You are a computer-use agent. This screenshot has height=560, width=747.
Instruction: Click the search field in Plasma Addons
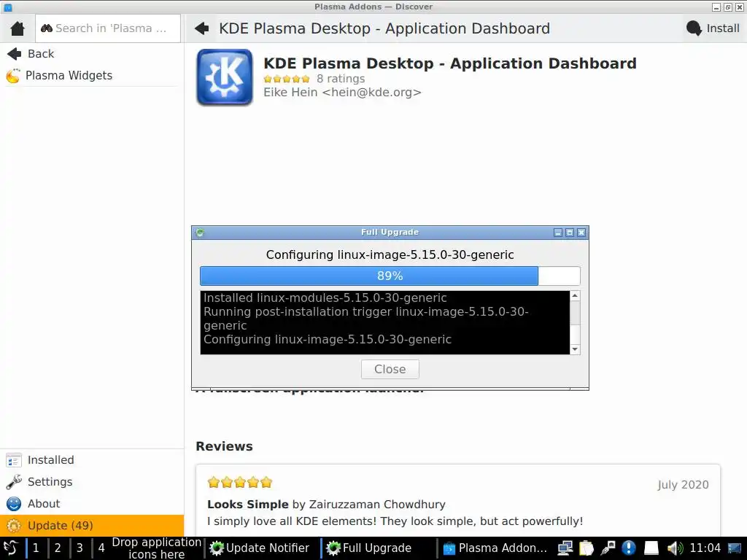108,28
